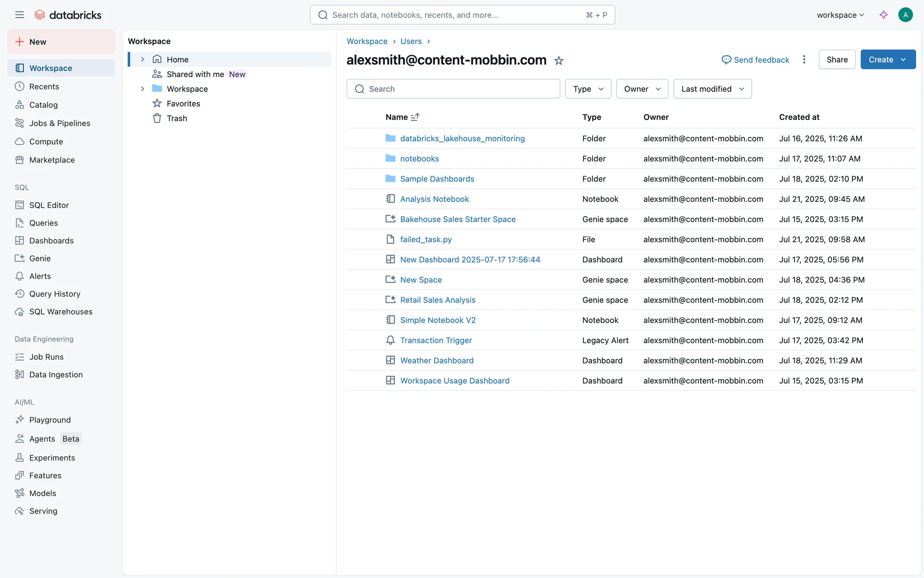This screenshot has width=924, height=578.
Task: Expand the Home tree node
Action: coord(142,60)
